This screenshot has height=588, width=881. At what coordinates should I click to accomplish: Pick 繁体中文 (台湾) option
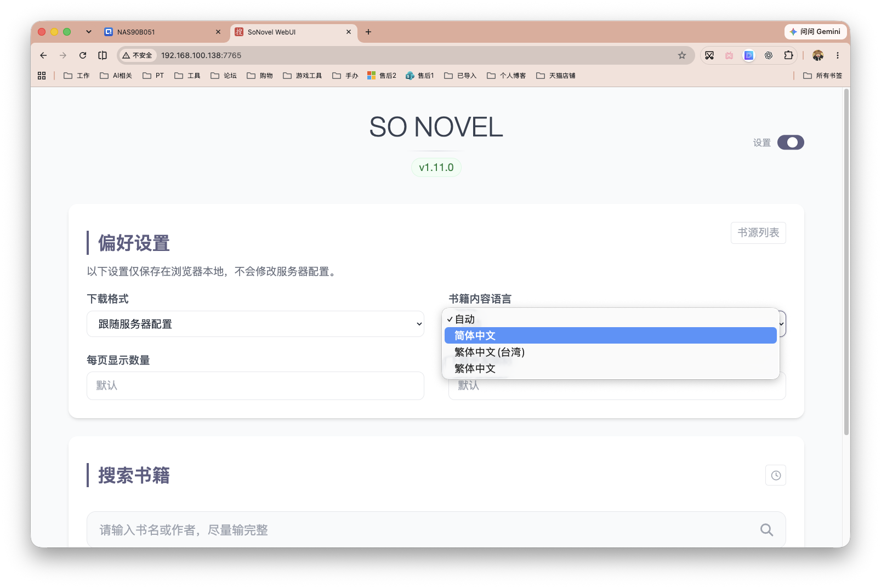(x=610, y=352)
